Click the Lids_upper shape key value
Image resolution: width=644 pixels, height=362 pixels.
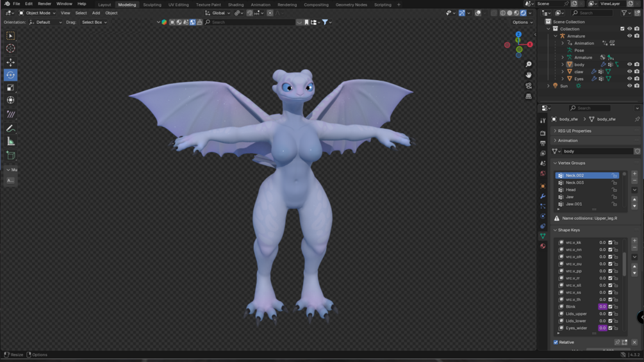(x=602, y=314)
